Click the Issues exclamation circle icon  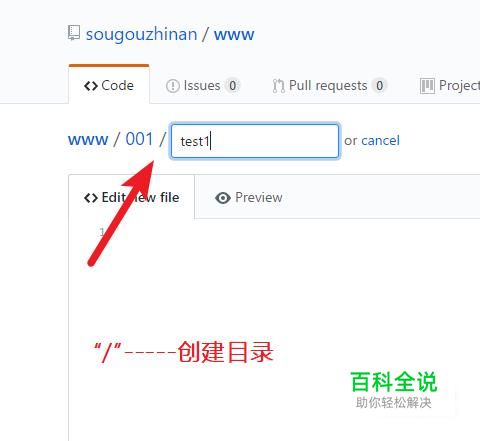[173, 86]
